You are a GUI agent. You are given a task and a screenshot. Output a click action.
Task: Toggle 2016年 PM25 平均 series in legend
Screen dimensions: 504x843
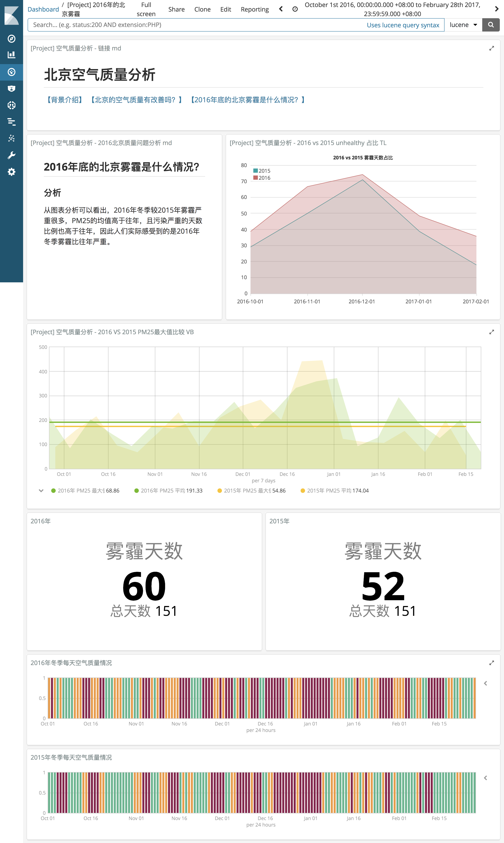pos(169,490)
